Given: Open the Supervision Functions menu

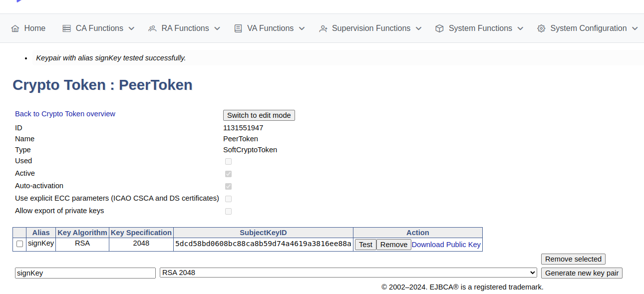Looking at the screenshot, I should 371,28.
